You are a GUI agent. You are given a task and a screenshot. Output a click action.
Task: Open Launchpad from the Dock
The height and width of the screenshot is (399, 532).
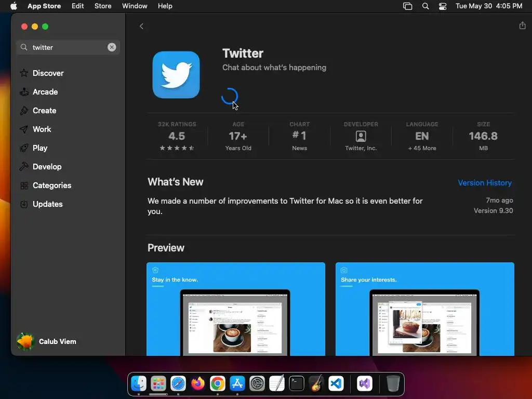coord(158,384)
